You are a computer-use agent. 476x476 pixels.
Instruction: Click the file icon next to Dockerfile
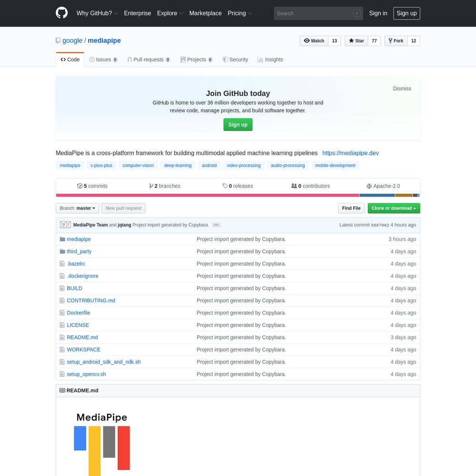click(62, 313)
